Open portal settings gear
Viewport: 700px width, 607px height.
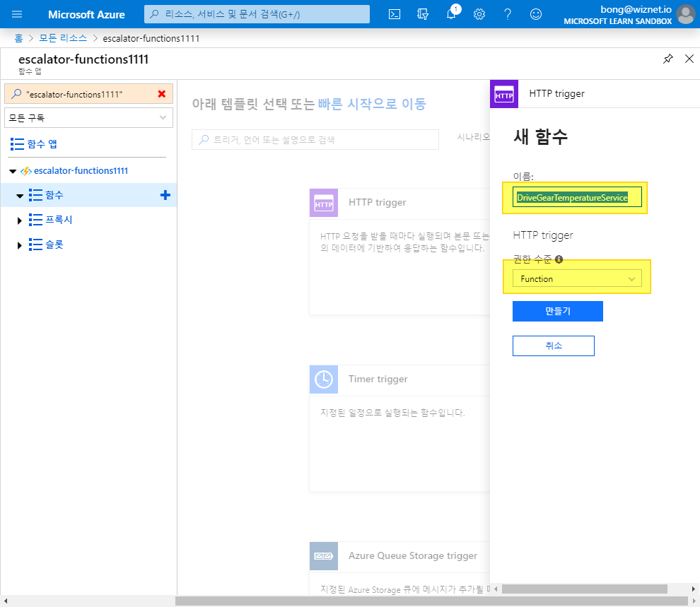point(479,14)
